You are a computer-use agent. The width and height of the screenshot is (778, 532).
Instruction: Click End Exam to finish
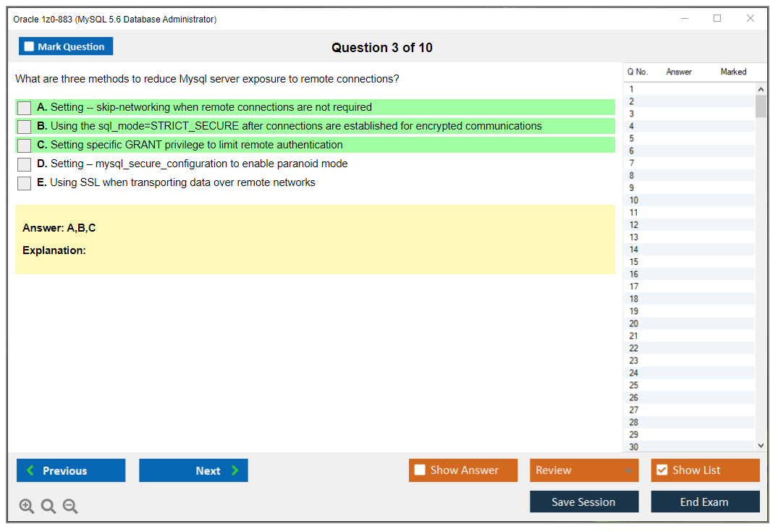tap(705, 502)
